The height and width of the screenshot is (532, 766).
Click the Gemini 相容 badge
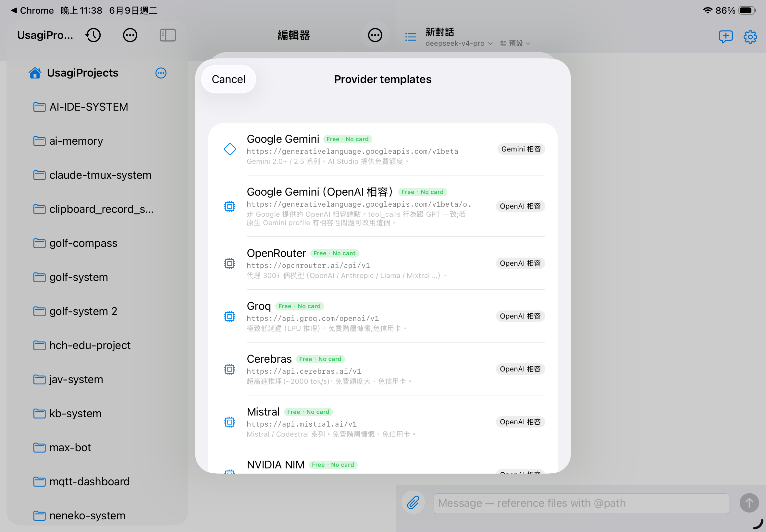click(x=521, y=149)
